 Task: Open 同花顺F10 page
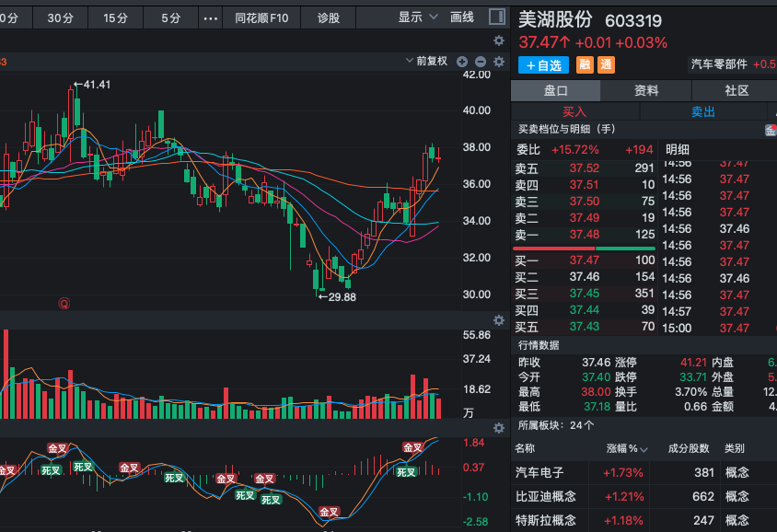tap(261, 18)
